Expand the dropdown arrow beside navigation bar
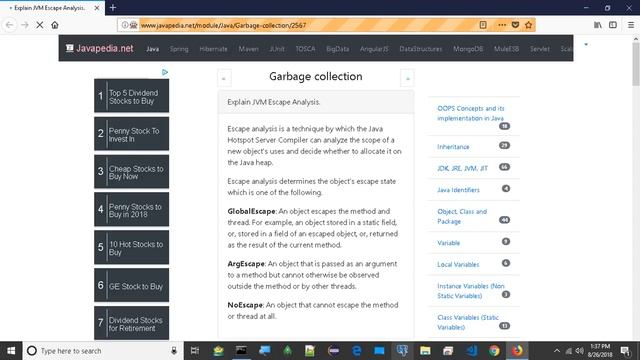Image resolution: width=640 pixels, height=360 pixels. tap(586, 44)
